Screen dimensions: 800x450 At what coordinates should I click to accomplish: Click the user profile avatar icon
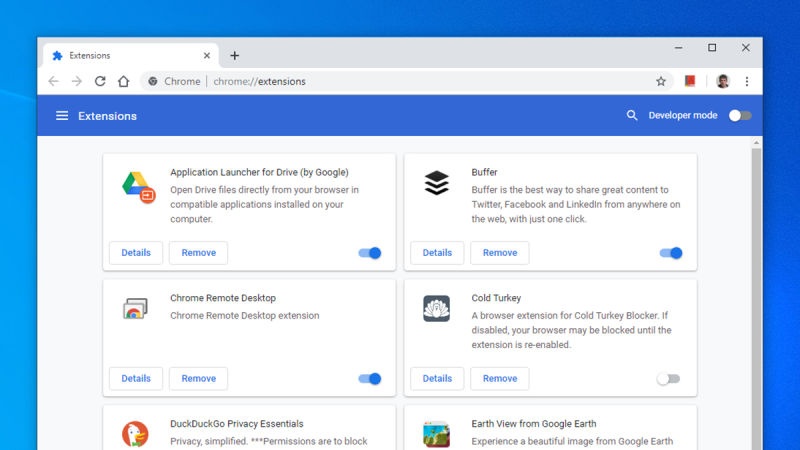(x=723, y=81)
